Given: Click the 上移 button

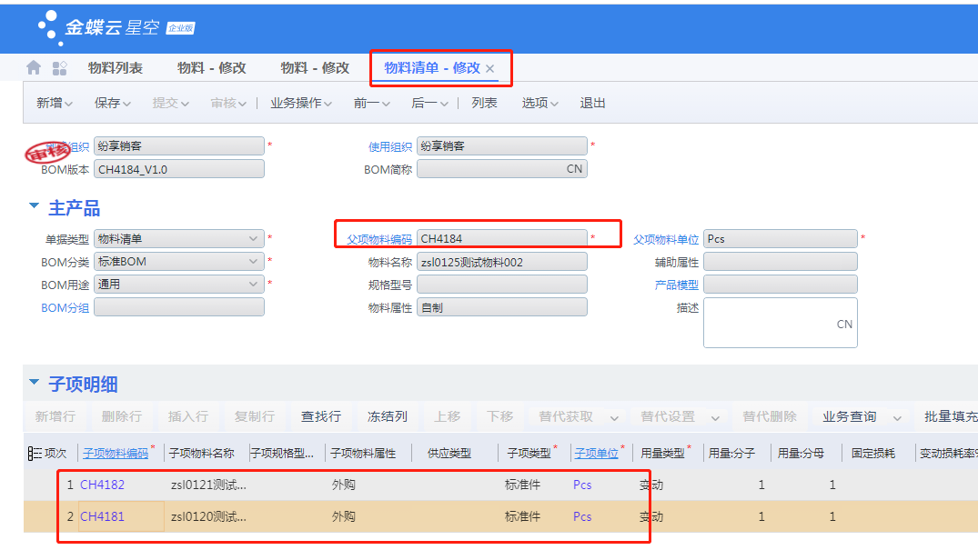Looking at the screenshot, I should pos(448,416).
